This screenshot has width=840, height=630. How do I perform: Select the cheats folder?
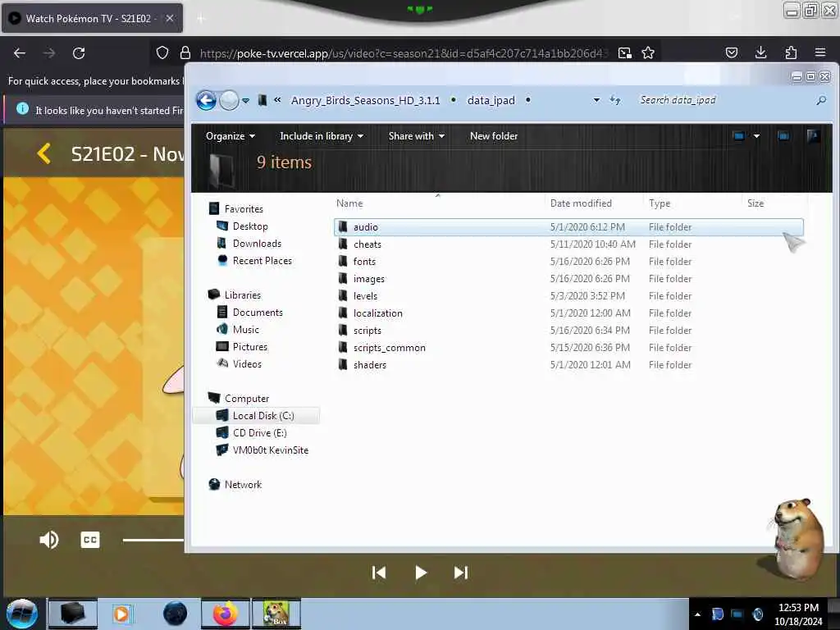tap(568, 244)
